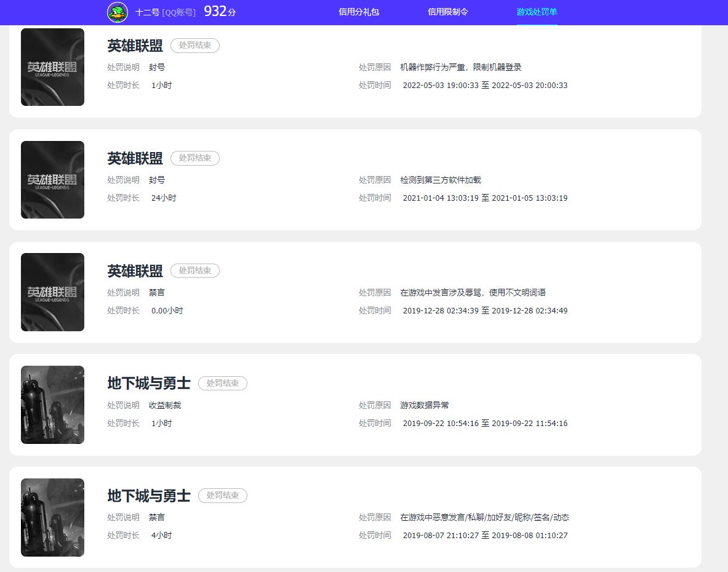
Task: Select the 游戏处罚单 tab
Action: [537, 12]
